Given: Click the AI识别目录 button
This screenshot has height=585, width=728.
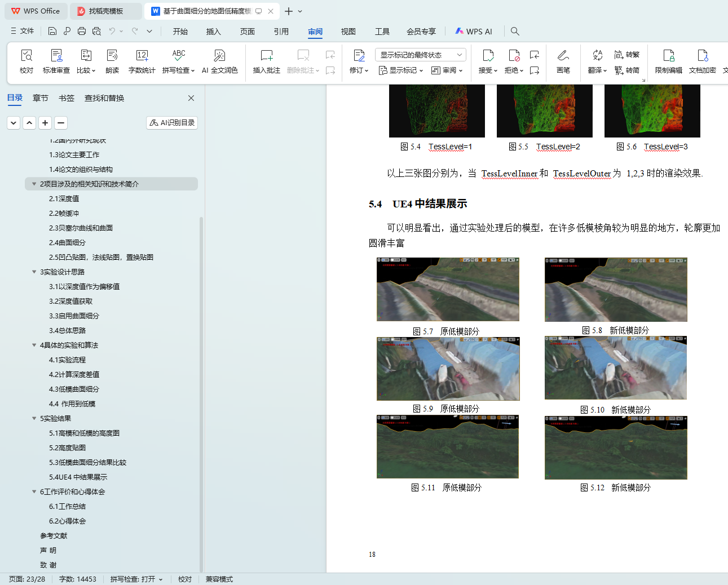Looking at the screenshot, I should pyautogui.click(x=172, y=122).
